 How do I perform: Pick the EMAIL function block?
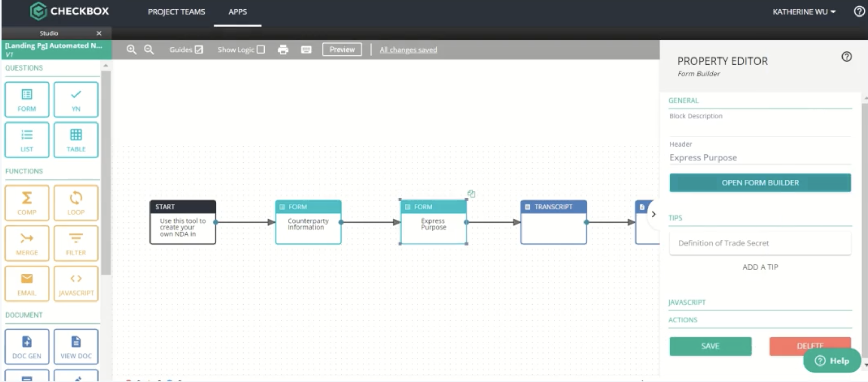tap(27, 284)
